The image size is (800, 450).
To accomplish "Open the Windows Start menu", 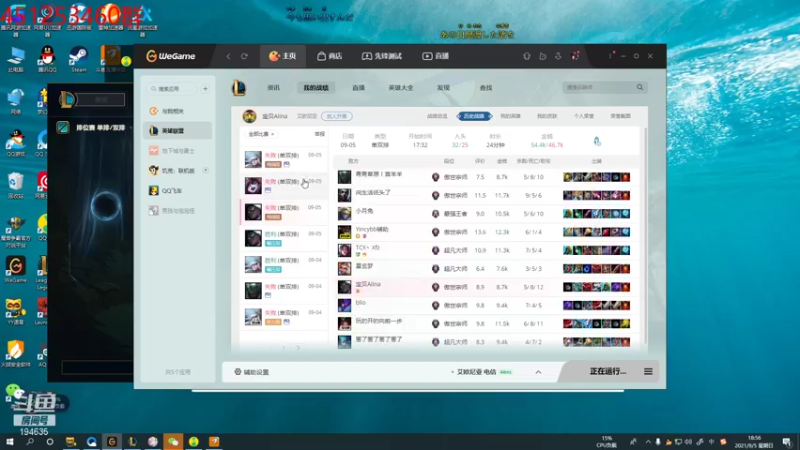I will [9, 442].
